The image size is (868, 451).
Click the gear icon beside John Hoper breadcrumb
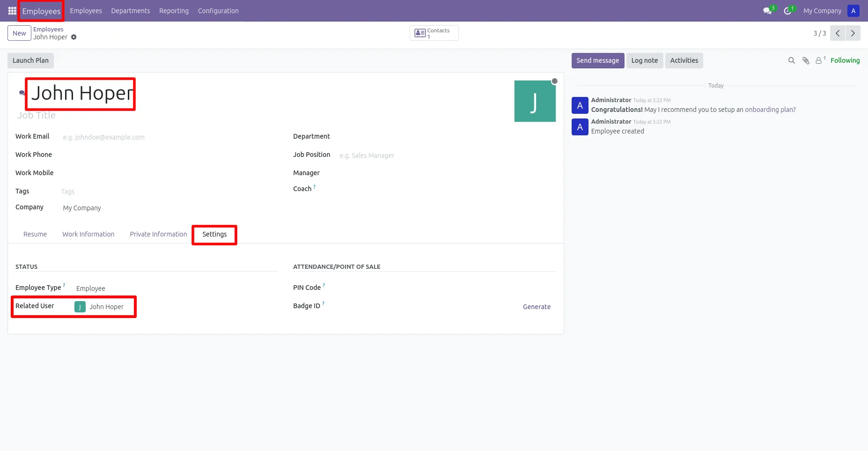74,37
